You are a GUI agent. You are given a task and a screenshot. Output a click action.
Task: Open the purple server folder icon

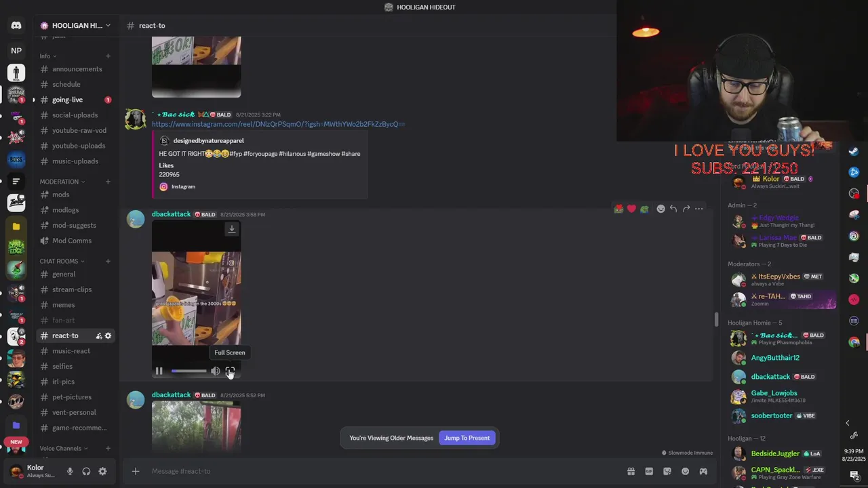pos(16,425)
